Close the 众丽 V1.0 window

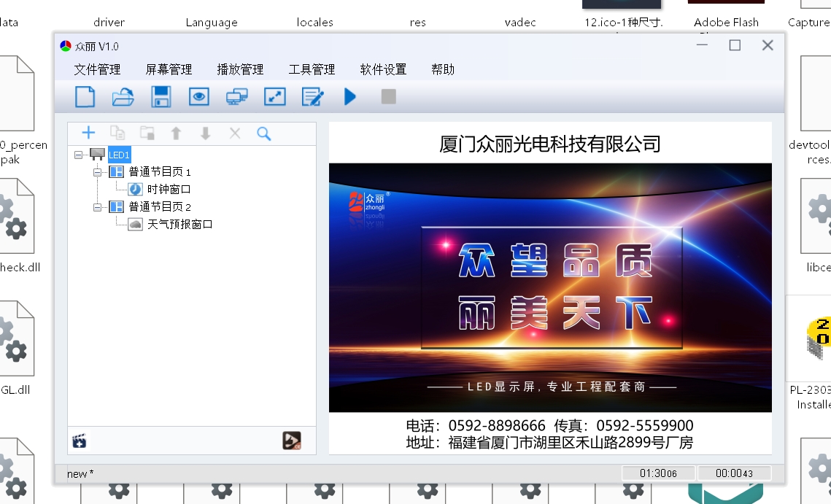coord(768,45)
